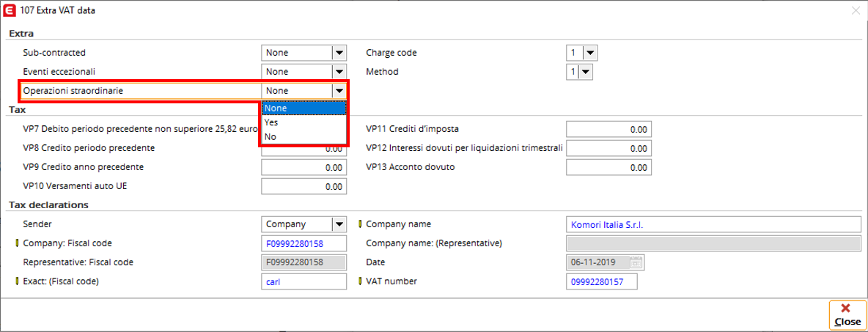
Task: Click the Exact app logo icon
Action: click(x=10, y=10)
